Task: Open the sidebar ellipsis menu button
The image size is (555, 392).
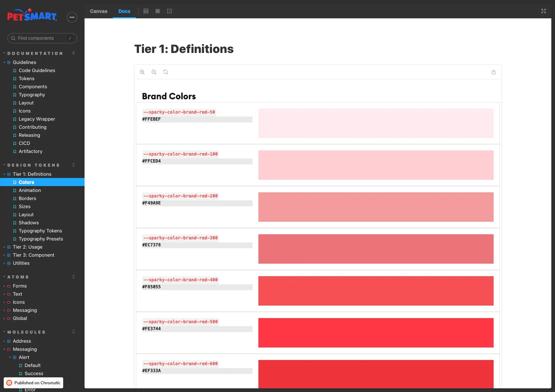Action: (72, 17)
